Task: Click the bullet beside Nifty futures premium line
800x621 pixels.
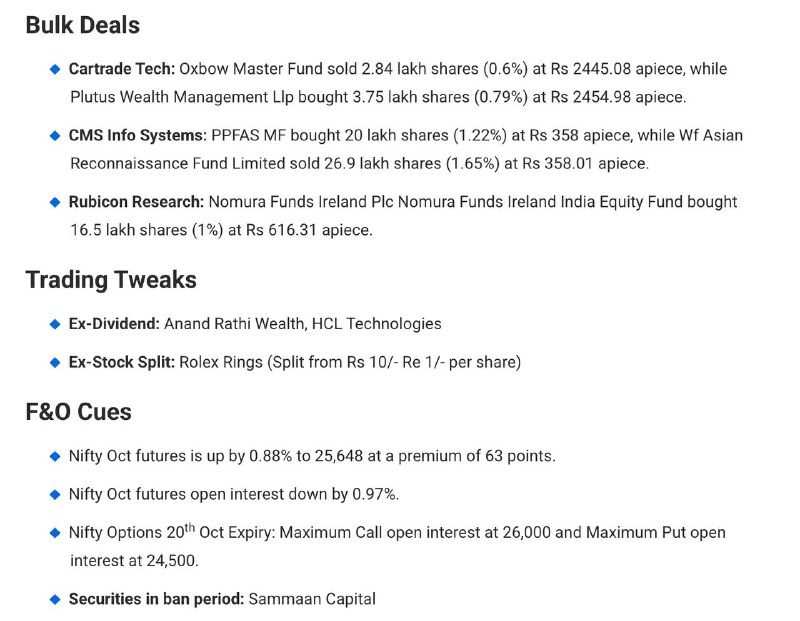Action: (x=55, y=456)
